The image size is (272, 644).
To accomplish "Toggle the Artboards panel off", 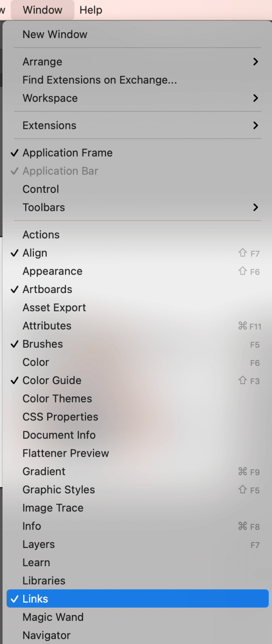I will click(47, 289).
